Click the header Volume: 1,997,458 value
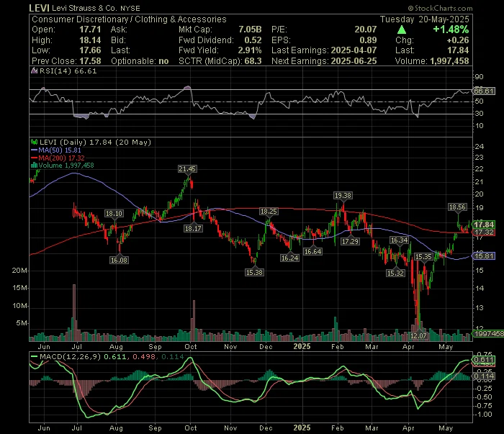 click(x=450, y=61)
